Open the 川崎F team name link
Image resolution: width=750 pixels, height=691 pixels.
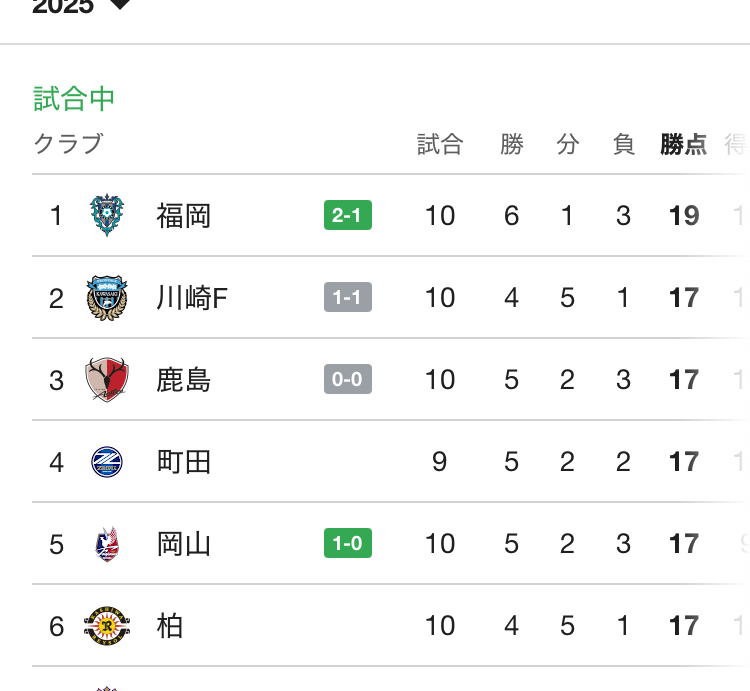(192, 298)
